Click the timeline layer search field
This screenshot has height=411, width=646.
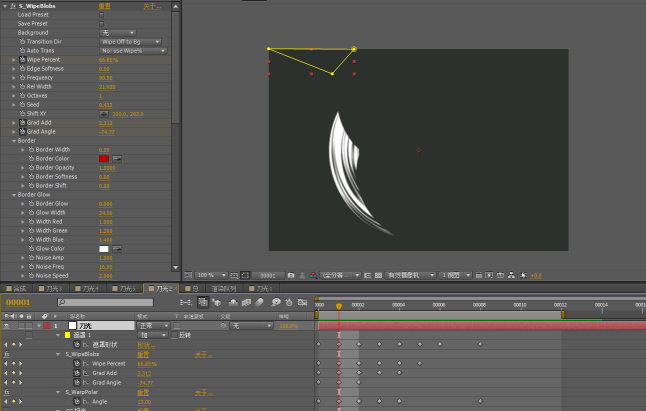(x=105, y=303)
